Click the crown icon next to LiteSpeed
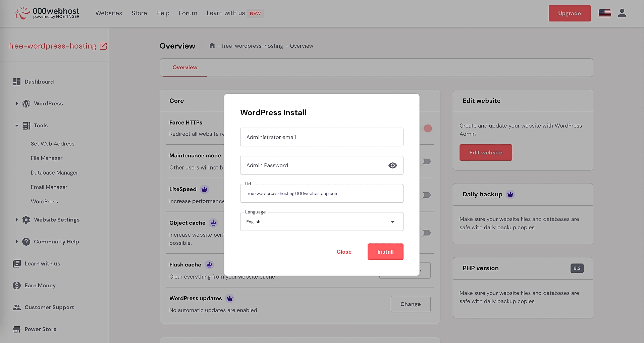Screen dimensions: 644x343 [205, 189]
